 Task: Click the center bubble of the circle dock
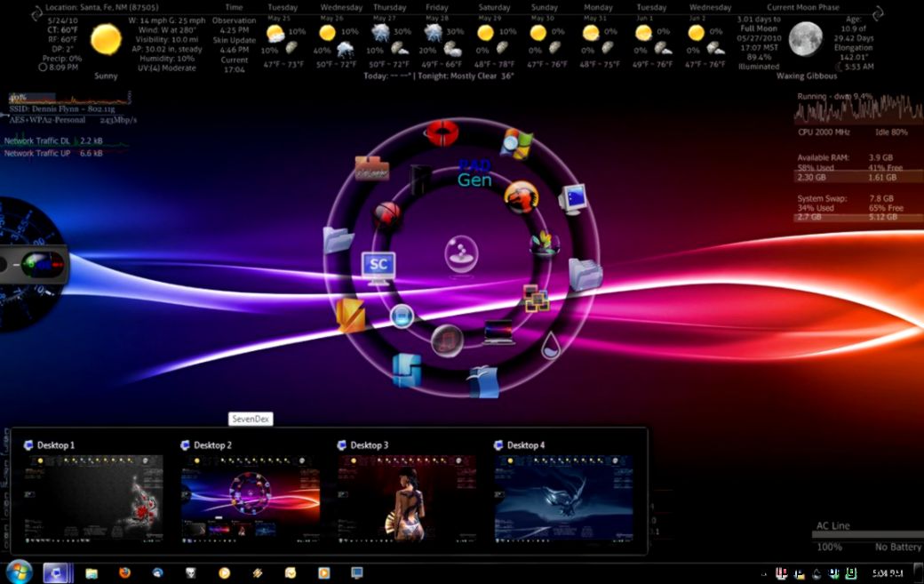coord(460,255)
